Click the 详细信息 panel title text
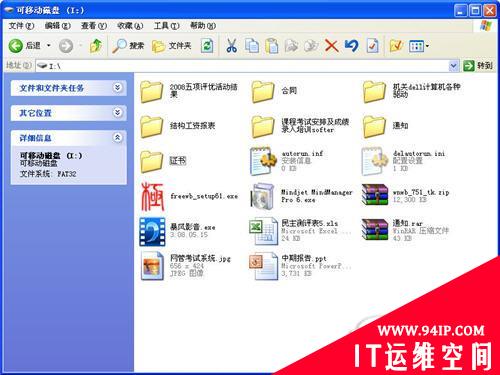 [35, 138]
